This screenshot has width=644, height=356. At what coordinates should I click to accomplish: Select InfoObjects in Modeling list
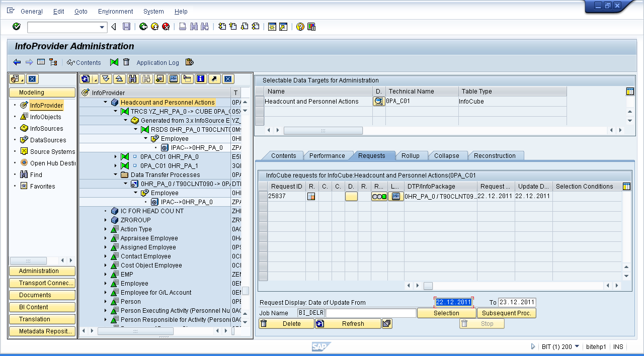tap(45, 117)
